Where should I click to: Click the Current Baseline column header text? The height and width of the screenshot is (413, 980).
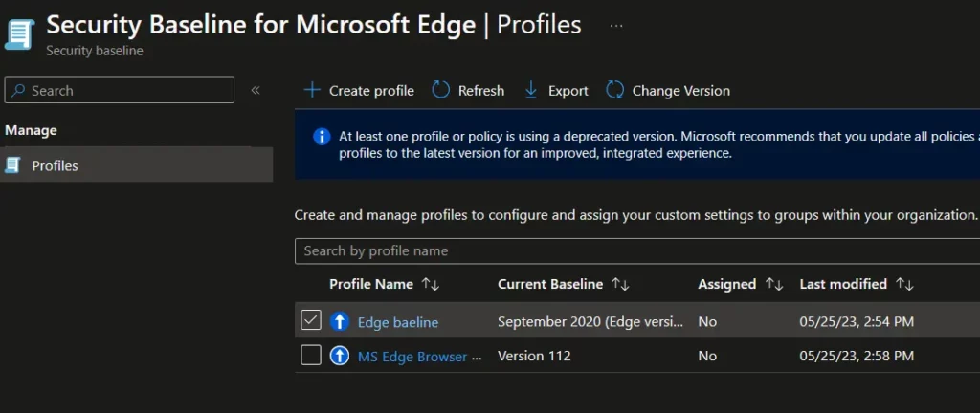click(x=550, y=285)
